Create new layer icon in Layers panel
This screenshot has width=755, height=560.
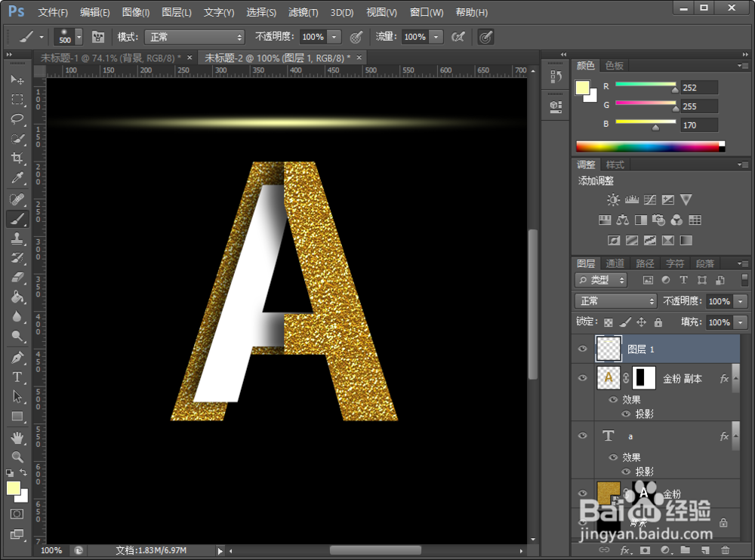[705, 550]
